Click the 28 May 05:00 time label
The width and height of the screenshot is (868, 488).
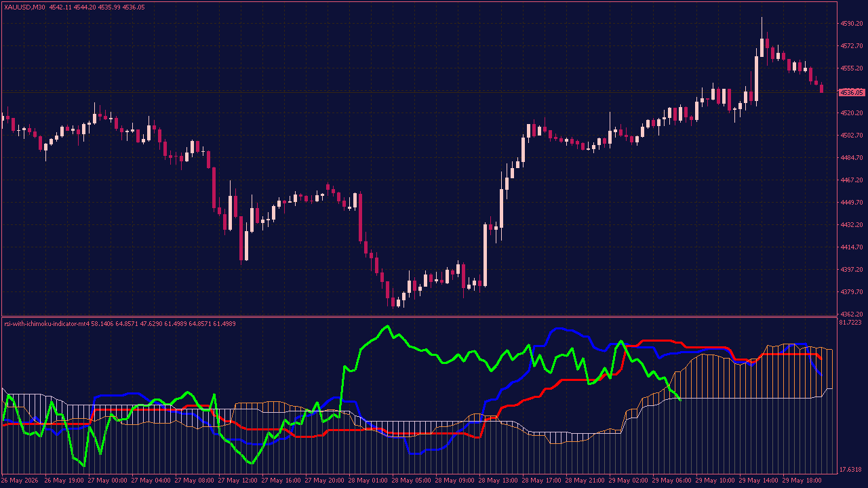[412, 481]
